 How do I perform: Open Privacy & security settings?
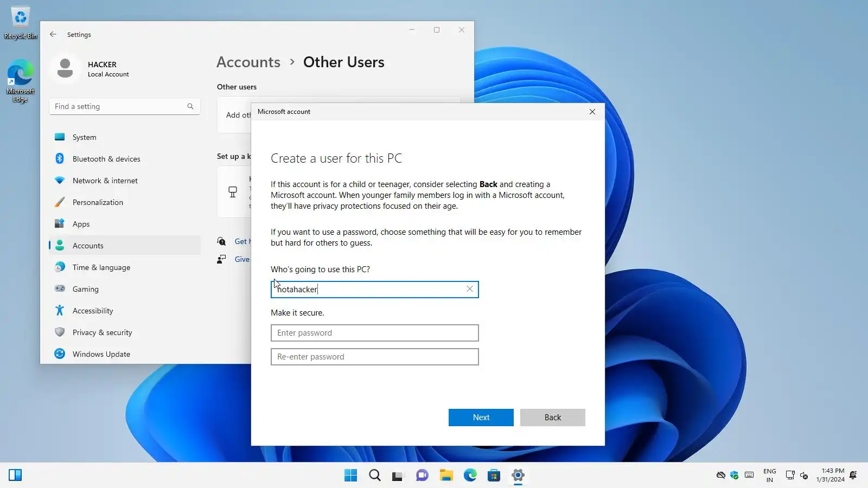125,332
